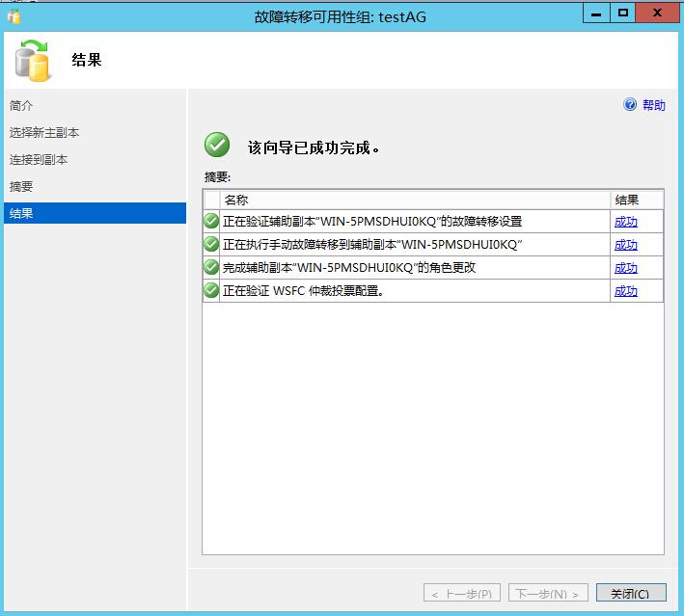Select the 简介 step in the sidebar
The width and height of the screenshot is (684, 616).
pyautogui.click(x=21, y=105)
